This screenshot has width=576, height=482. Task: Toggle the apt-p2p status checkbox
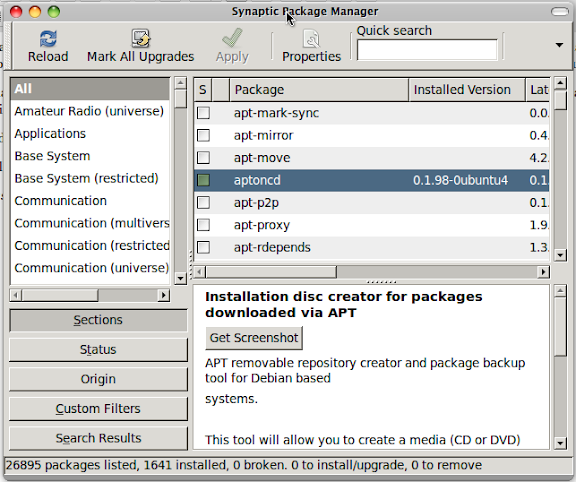203,202
